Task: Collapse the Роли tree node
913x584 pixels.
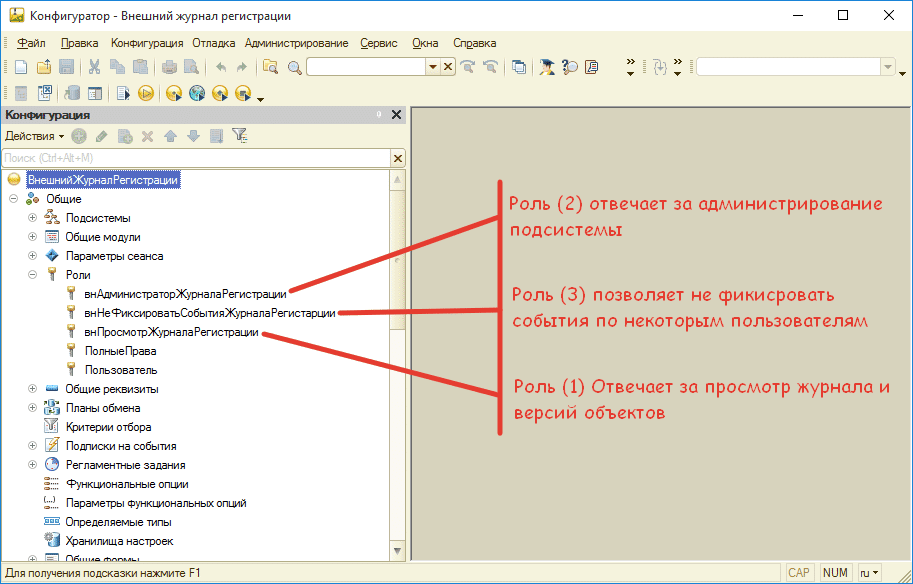Action: [x=33, y=275]
